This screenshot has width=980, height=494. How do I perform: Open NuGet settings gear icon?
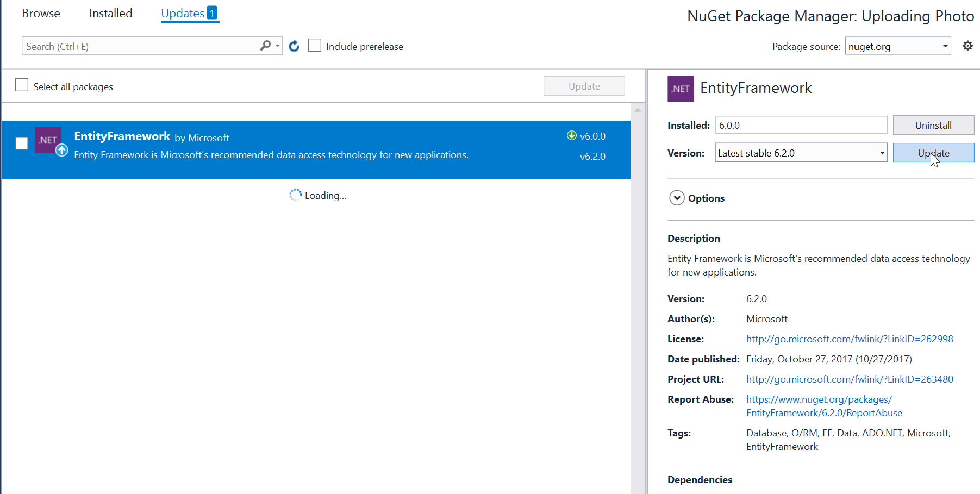click(x=967, y=46)
